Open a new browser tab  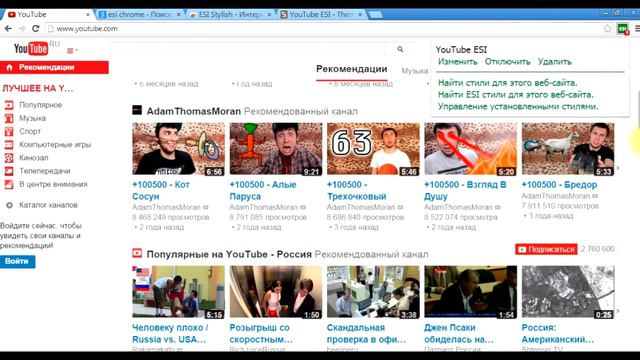click(376, 15)
